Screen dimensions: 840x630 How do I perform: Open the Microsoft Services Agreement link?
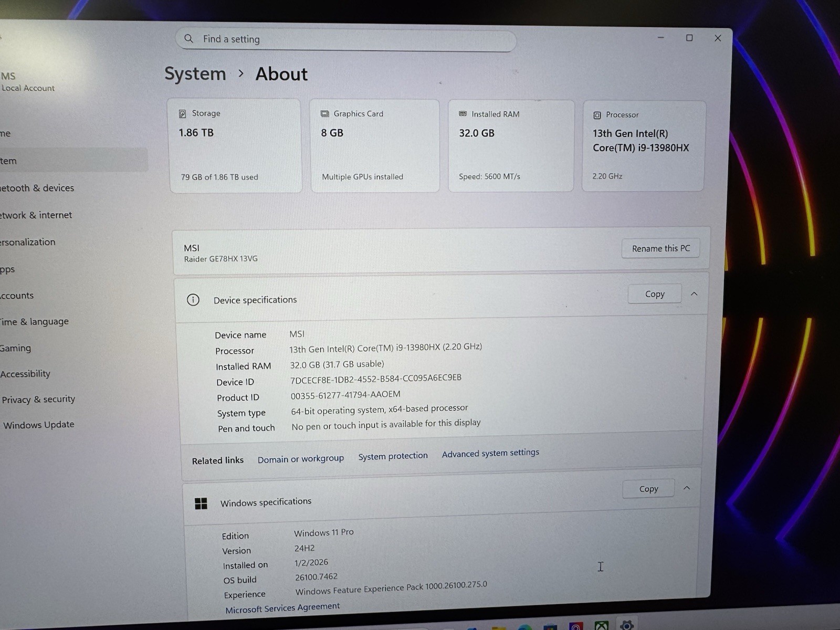point(282,608)
